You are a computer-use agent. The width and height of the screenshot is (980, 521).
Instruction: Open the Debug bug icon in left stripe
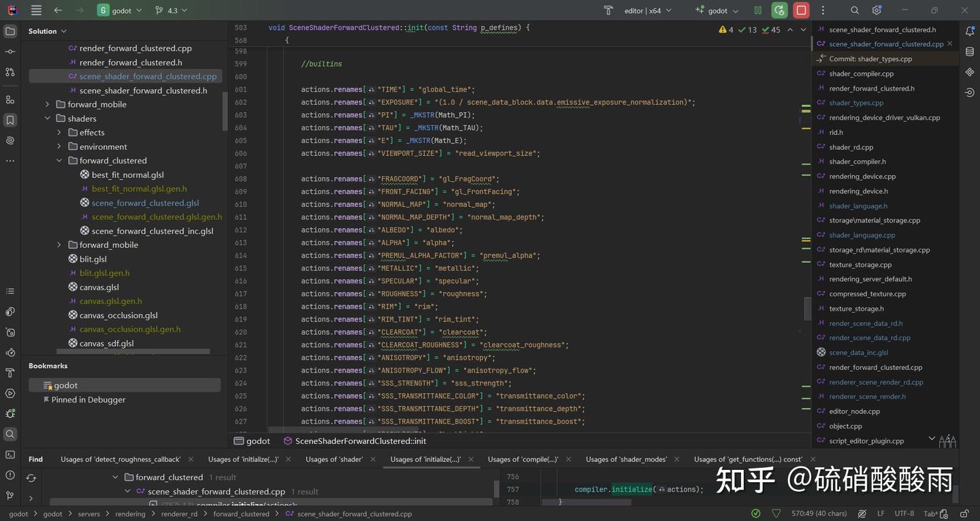[x=10, y=413]
